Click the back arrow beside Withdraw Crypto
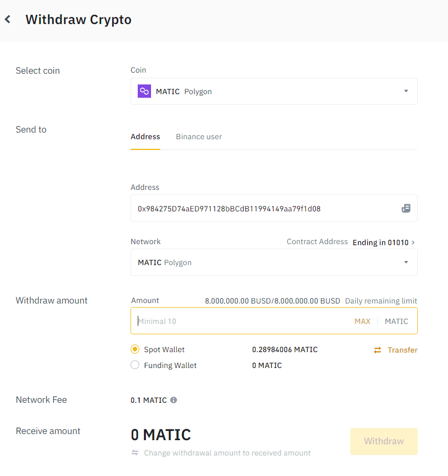This screenshot has height=476, width=448. coord(8,20)
